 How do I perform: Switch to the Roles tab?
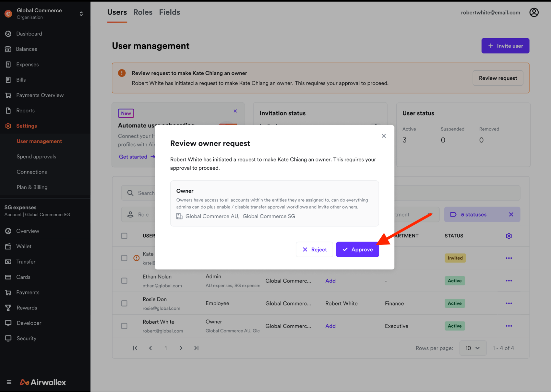tap(143, 12)
